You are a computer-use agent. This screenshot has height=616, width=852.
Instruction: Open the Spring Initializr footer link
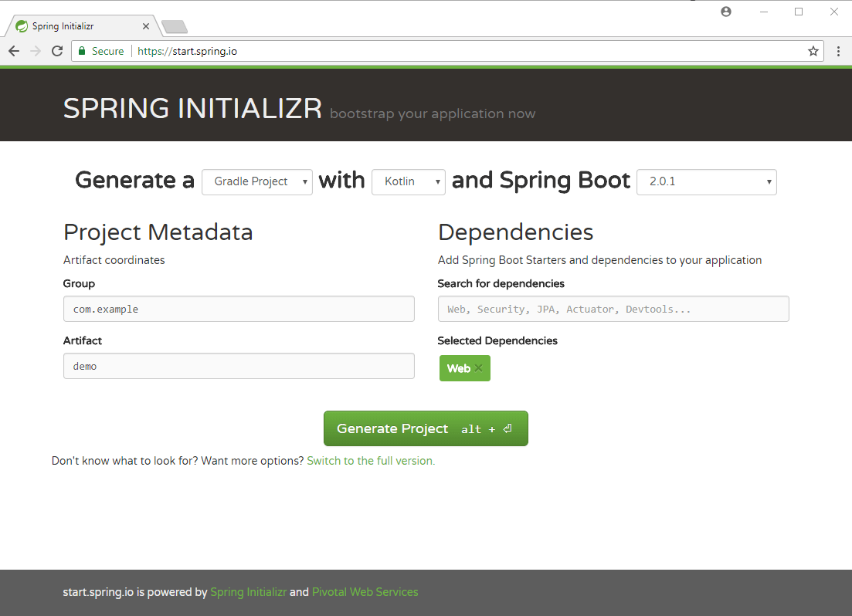click(x=248, y=592)
